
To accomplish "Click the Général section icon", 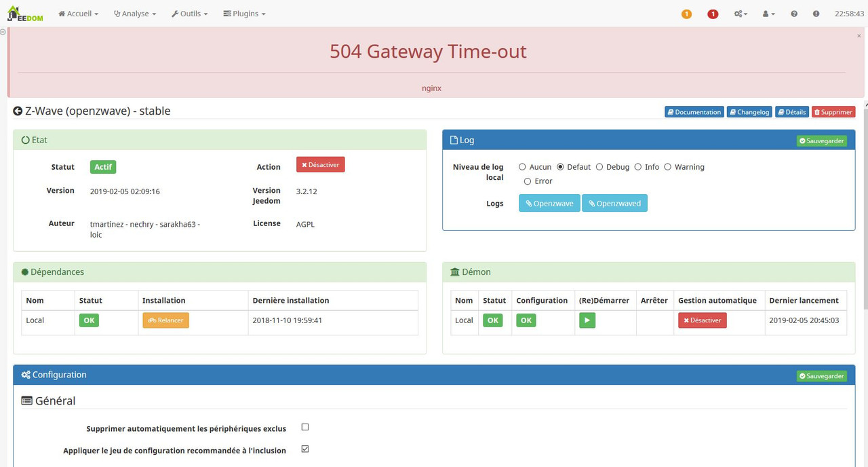I will (26, 400).
